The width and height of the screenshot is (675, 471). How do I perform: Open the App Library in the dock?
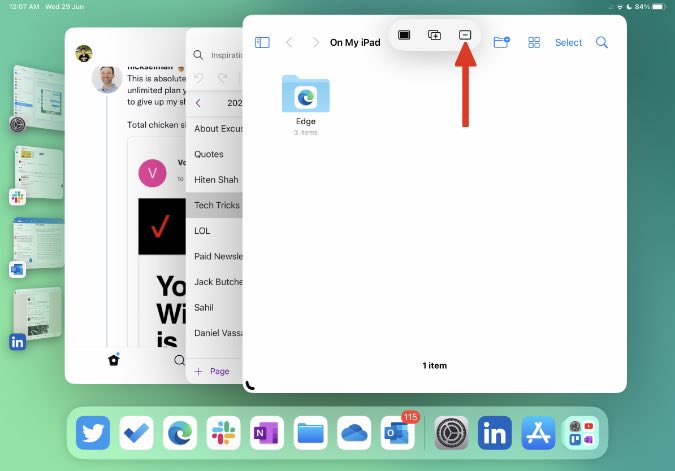(x=582, y=433)
